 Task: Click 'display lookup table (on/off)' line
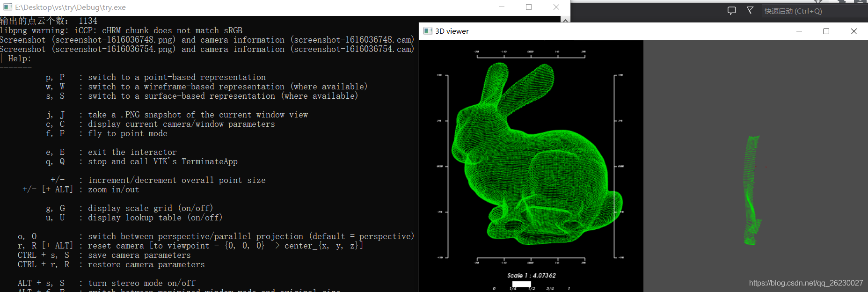tap(155, 218)
